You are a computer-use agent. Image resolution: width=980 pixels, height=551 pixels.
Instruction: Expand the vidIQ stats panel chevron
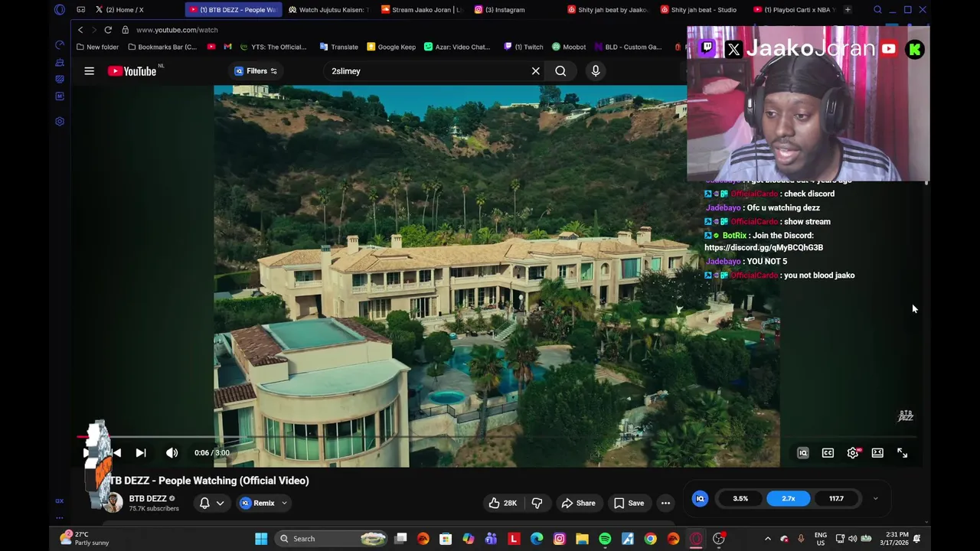point(875,499)
